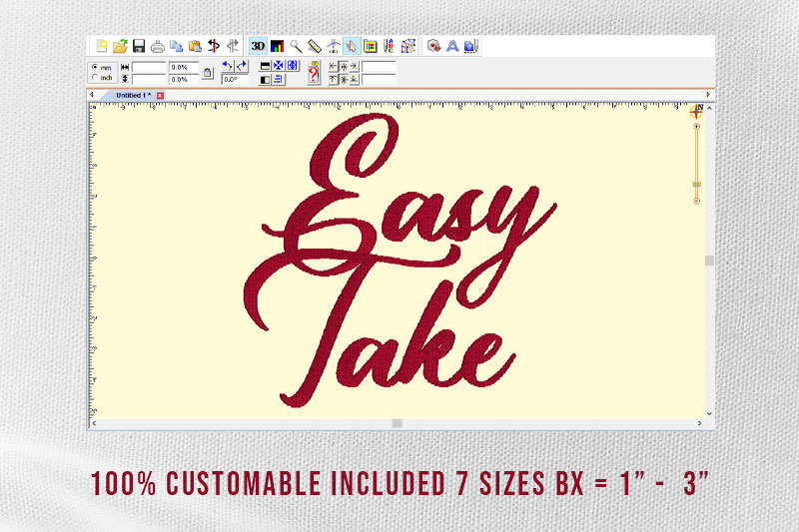Image resolution: width=799 pixels, height=532 pixels.
Task: Save the design with floppy disk icon
Action: point(139,46)
